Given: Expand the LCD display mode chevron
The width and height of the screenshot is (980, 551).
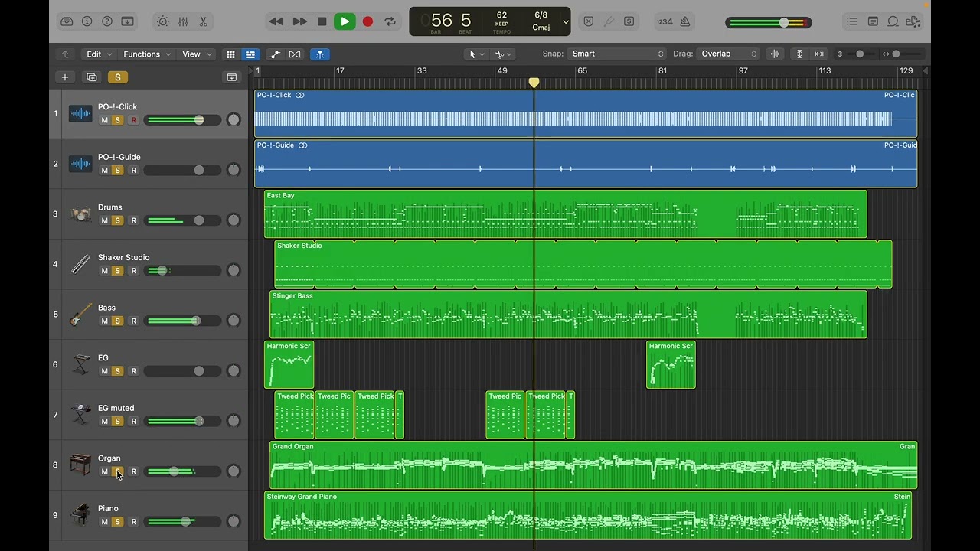Looking at the screenshot, I should pos(566,22).
